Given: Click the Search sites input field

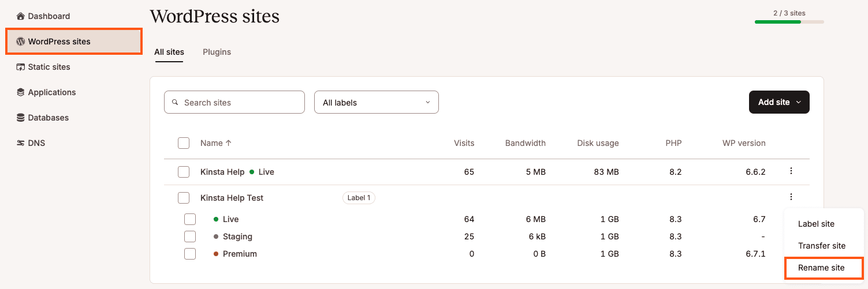Looking at the screenshot, I should click(x=234, y=103).
